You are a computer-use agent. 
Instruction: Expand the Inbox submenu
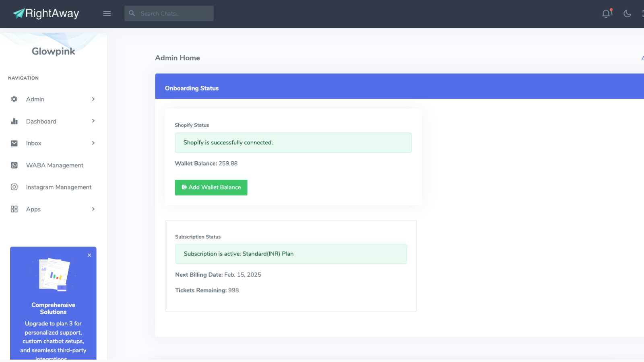point(93,143)
